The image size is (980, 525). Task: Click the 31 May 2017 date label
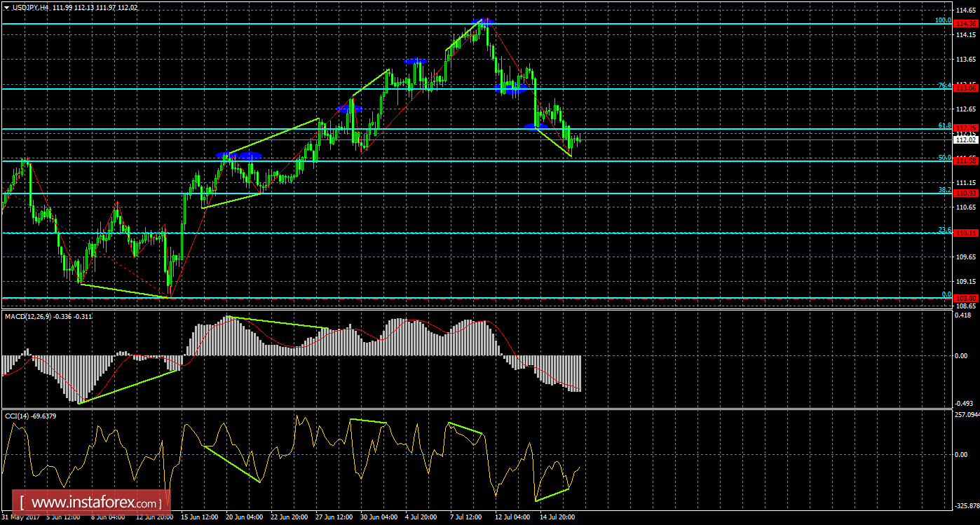[x=20, y=517]
